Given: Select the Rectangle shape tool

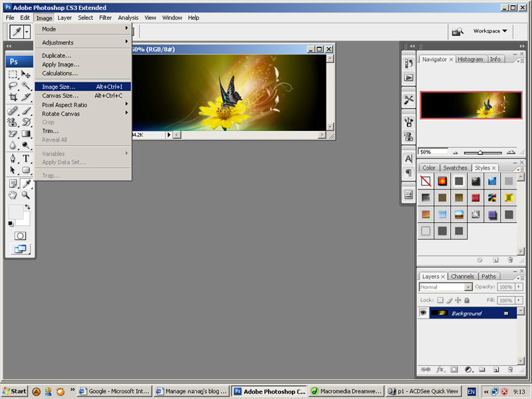Looking at the screenshot, I should [26, 170].
